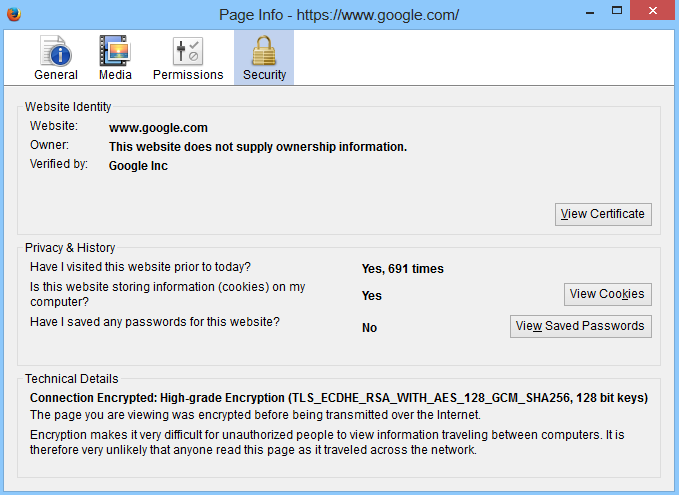Screen dimensions: 679x495
Task: Close the Page Info window
Action: coord(652,12)
